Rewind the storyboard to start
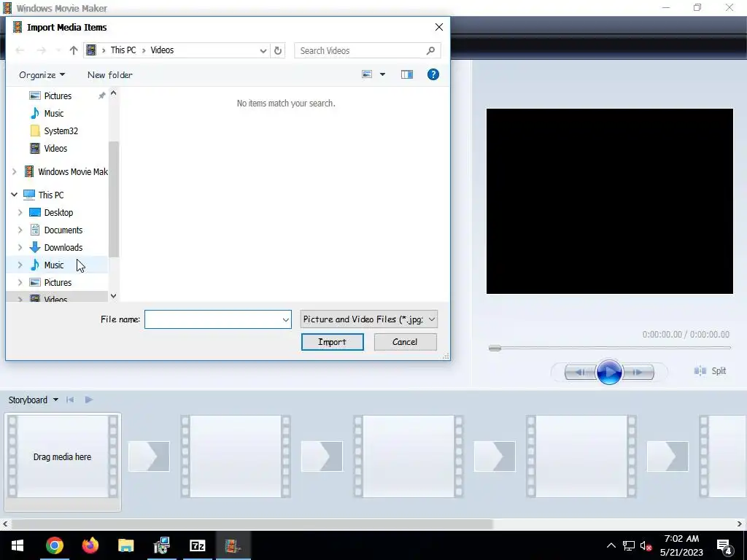The width and height of the screenshot is (747, 560). pos(70,400)
